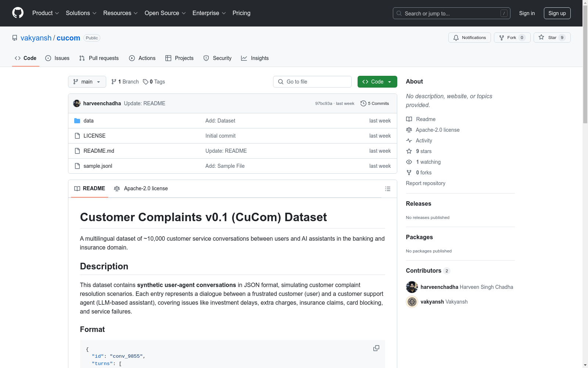
Task: Open the Product dropdown menu
Action: (x=46, y=13)
